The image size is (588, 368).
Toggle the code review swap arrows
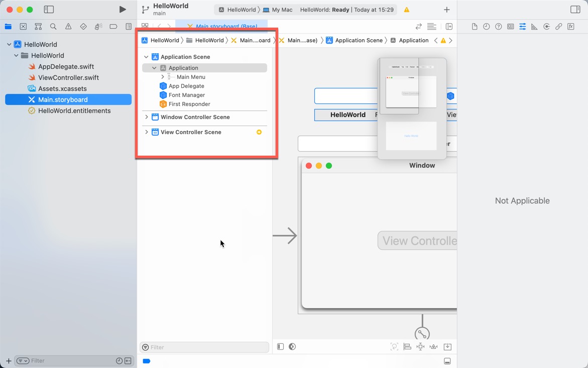418,26
